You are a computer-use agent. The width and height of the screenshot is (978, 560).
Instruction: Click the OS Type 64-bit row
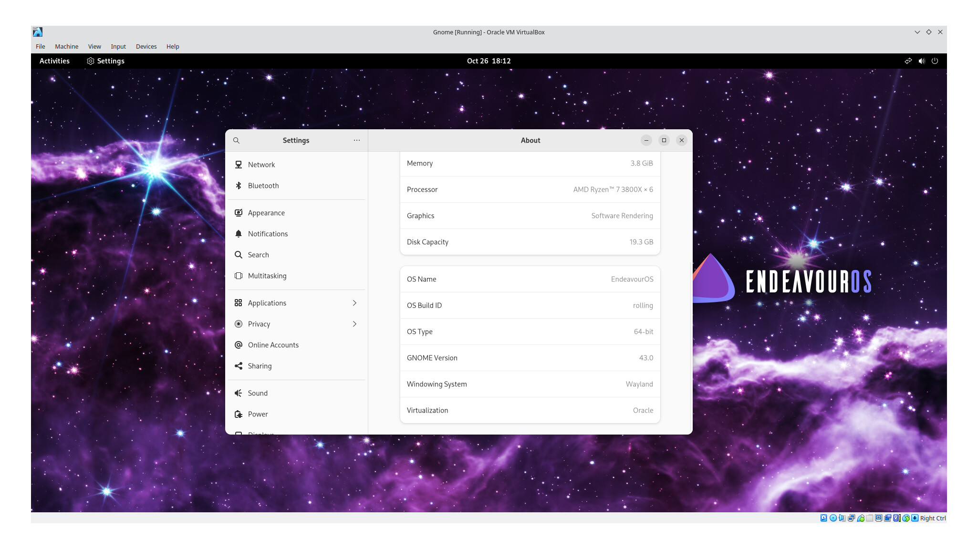pyautogui.click(x=530, y=332)
